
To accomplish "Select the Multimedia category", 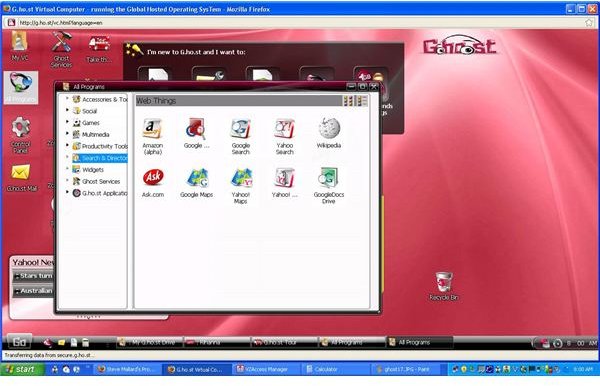I will [x=91, y=135].
